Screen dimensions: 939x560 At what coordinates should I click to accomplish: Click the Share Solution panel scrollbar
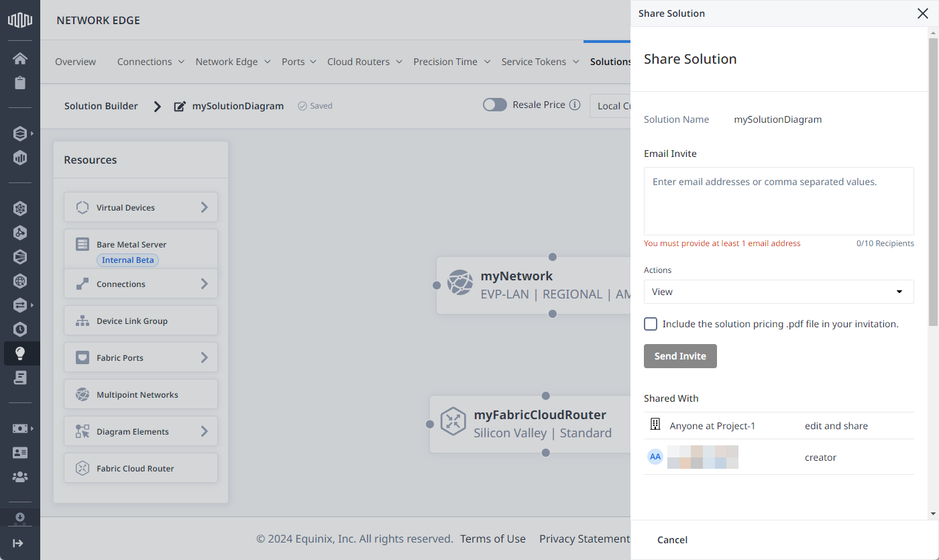coord(933,181)
